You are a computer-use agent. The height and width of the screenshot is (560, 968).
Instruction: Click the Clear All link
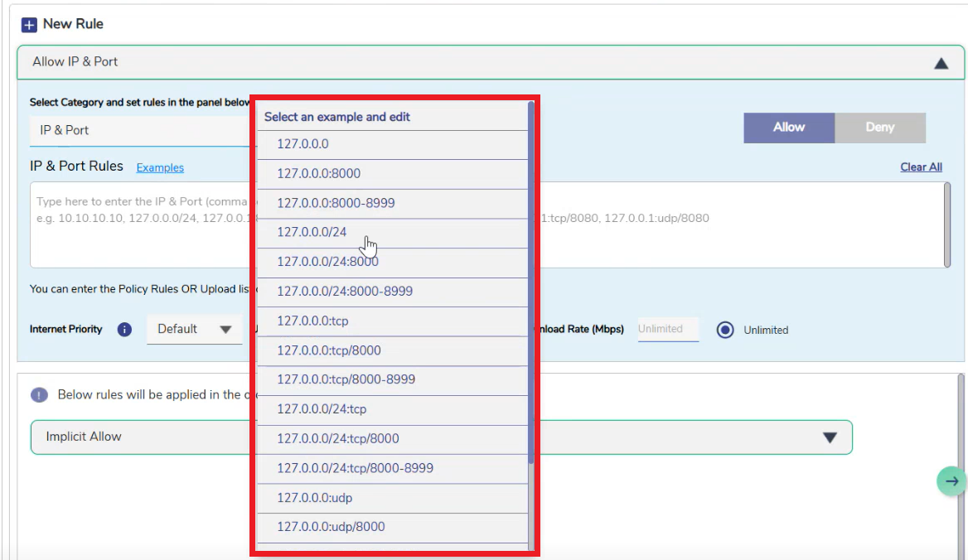(x=921, y=167)
